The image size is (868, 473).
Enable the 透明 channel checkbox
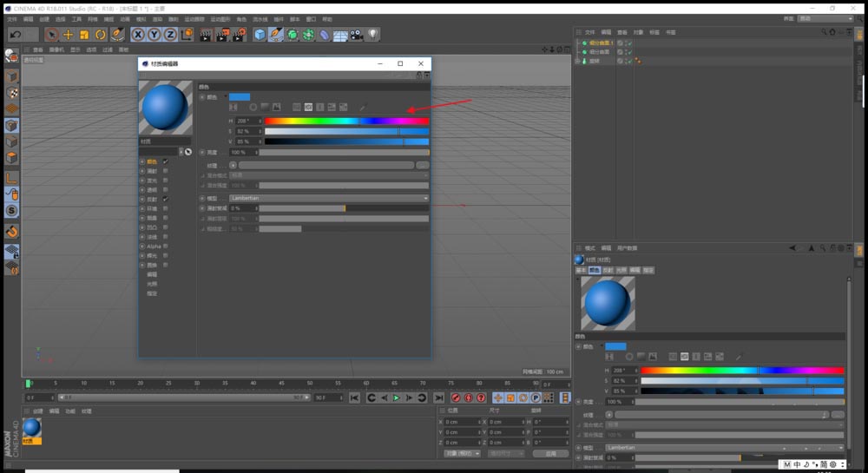point(166,190)
